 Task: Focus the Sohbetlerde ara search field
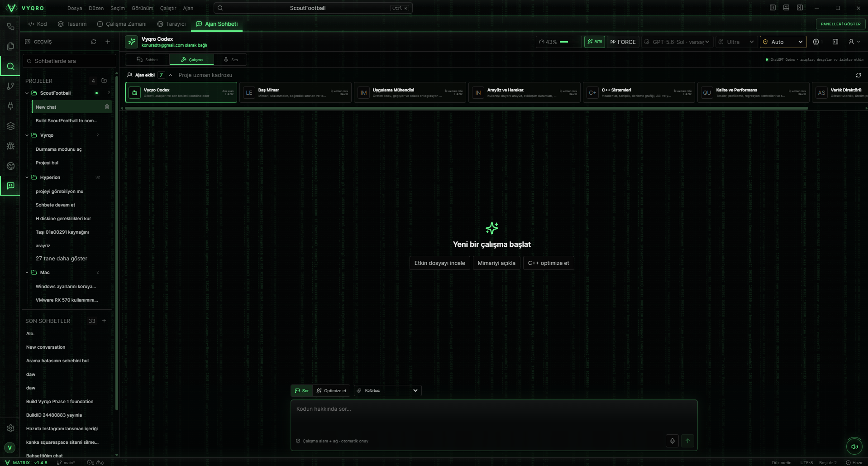[69, 61]
